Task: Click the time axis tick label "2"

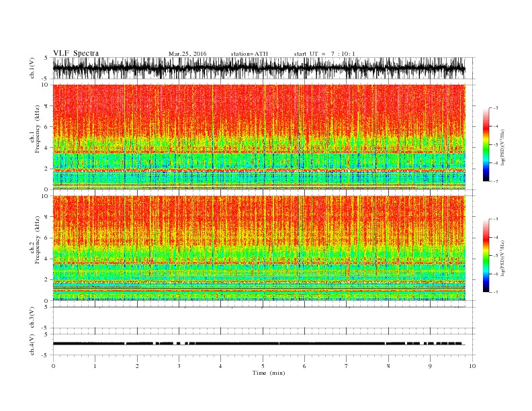Action: coord(137,366)
